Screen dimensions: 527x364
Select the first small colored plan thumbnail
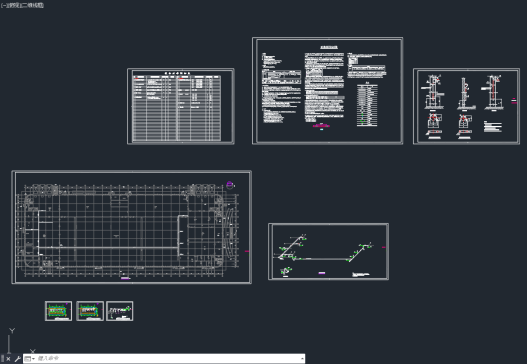click(x=58, y=311)
